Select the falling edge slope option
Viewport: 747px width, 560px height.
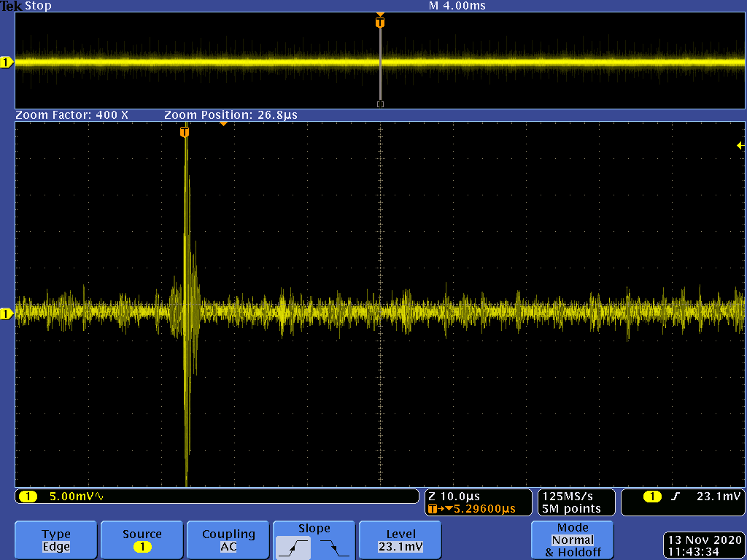point(335,547)
